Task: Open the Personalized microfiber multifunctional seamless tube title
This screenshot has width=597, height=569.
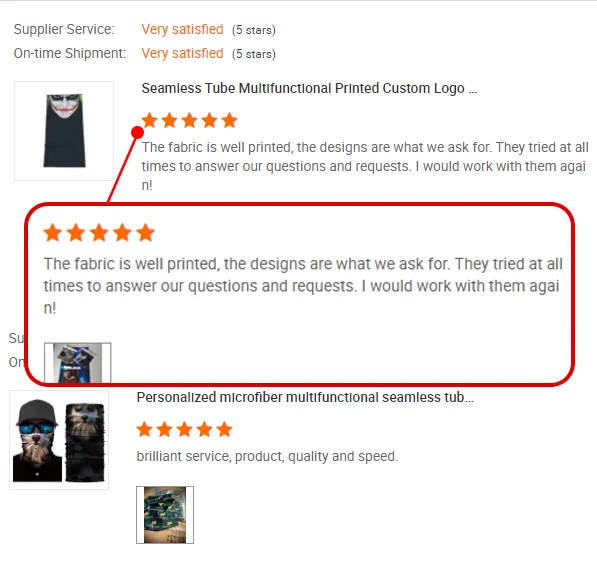Action: [x=305, y=397]
